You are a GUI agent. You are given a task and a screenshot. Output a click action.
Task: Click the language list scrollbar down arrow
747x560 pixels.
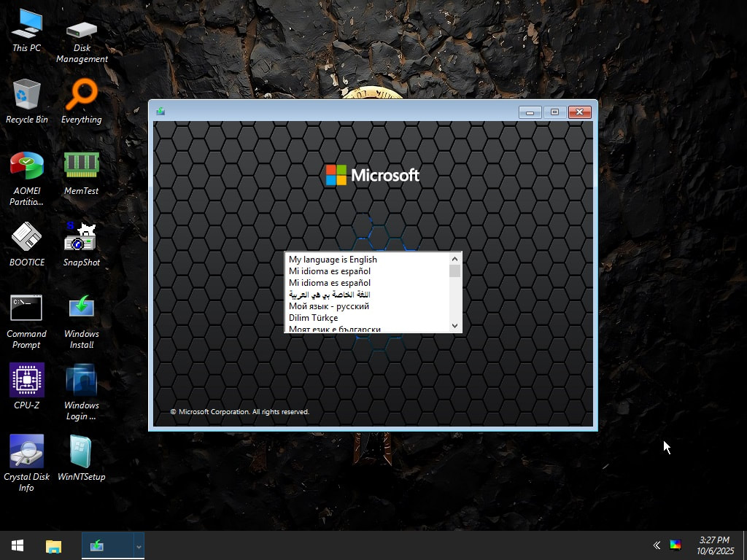[x=456, y=326]
